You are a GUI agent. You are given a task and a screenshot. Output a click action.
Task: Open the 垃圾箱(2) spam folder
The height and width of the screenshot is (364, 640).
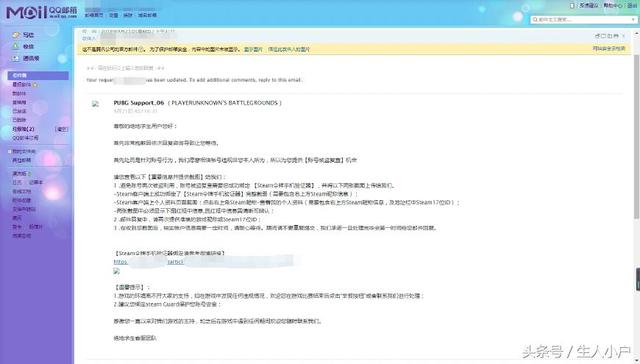[x=23, y=129]
